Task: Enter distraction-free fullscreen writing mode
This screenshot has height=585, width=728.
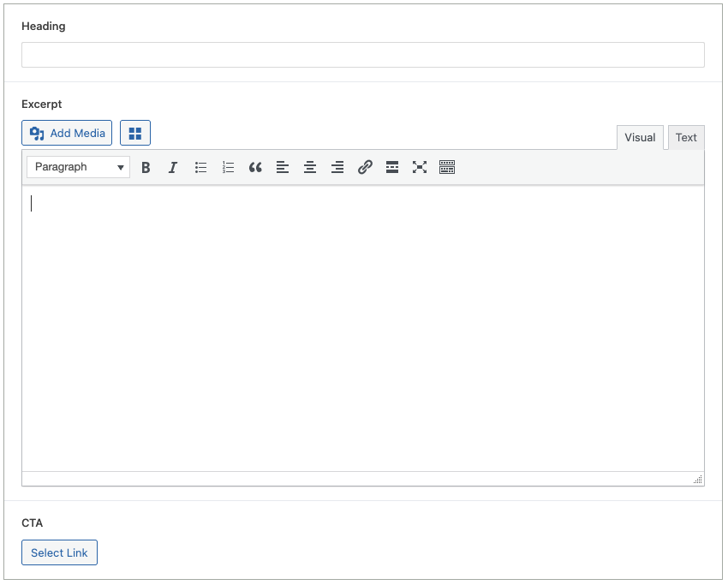Action: pos(420,167)
